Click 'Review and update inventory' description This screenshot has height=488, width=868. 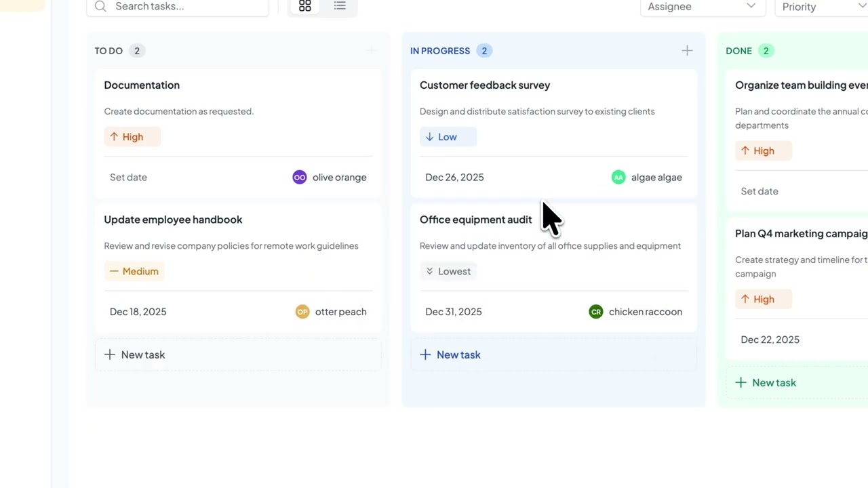click(550, 246)
